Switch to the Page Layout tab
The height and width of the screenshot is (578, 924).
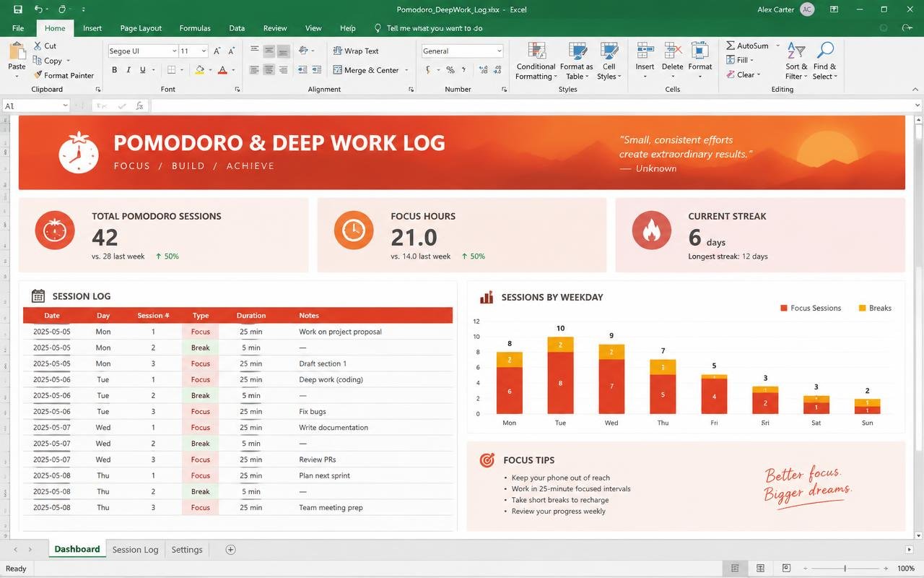141,28
